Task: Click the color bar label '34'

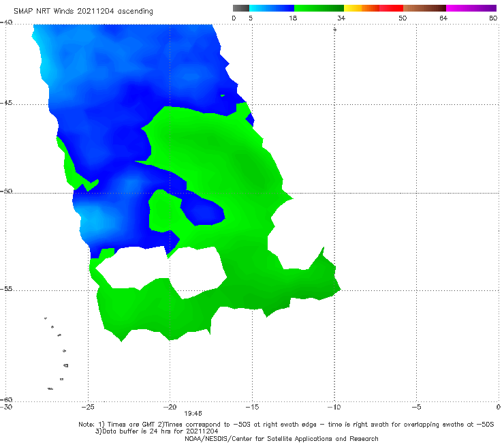Action: (x=341, y=18)
